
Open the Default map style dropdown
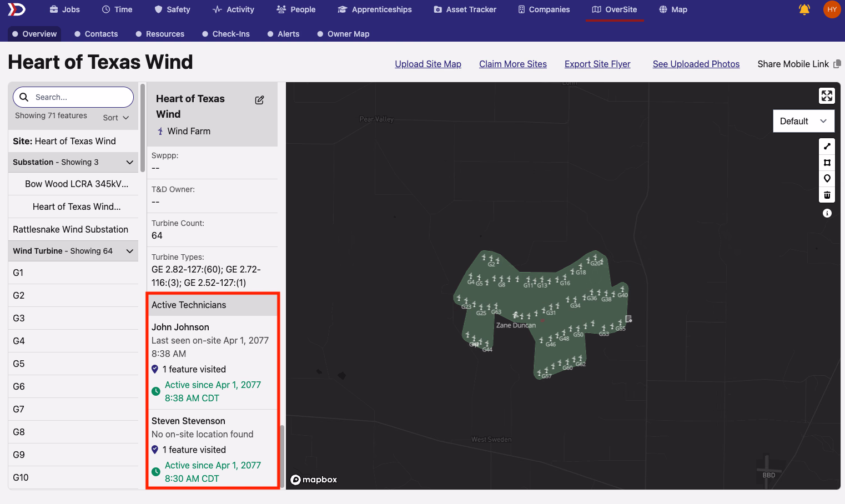803,121
